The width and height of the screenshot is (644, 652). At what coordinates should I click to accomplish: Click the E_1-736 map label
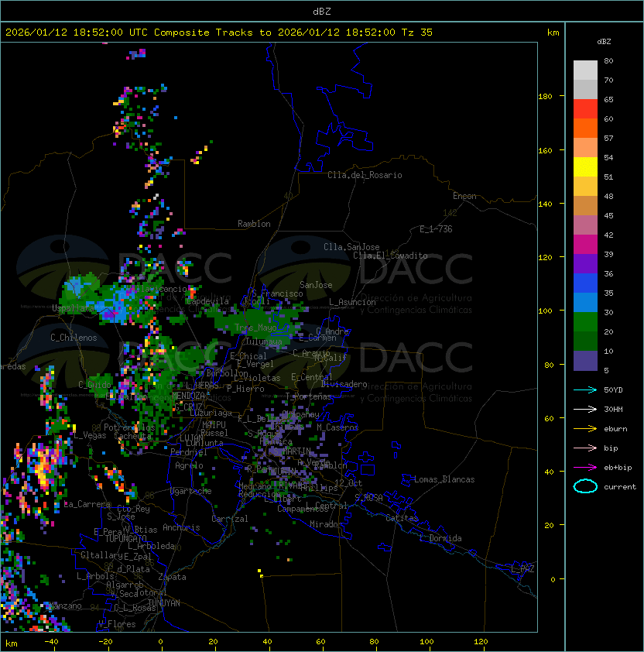(436, 229)
